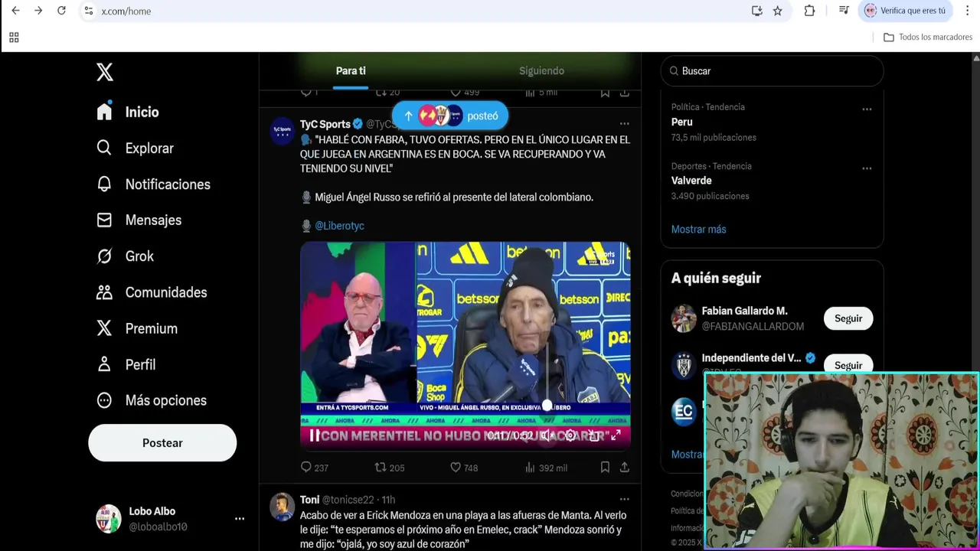Open the @Liberotyc mention link

tap(339, 226)
